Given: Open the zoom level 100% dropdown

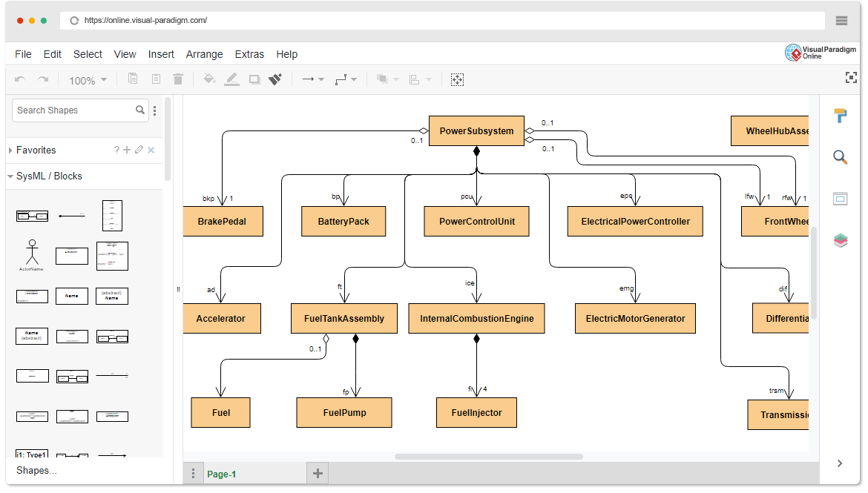Looking at the screenshot, I should [x=87, y=79].
